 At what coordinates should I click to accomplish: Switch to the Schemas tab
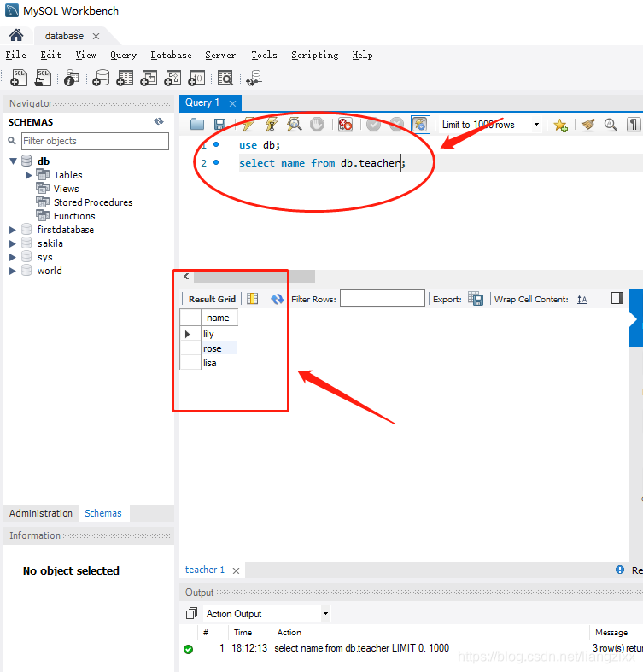[102, 513]
